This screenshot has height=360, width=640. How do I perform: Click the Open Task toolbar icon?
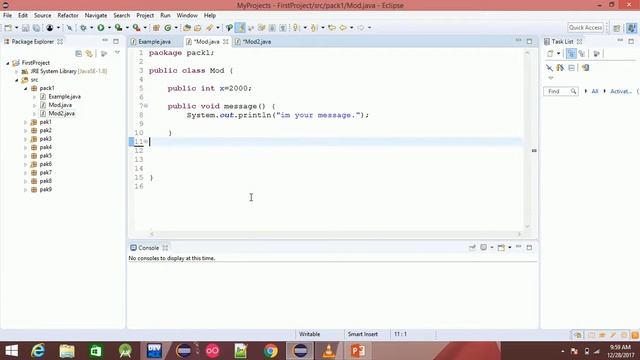(x=198, y=28)
